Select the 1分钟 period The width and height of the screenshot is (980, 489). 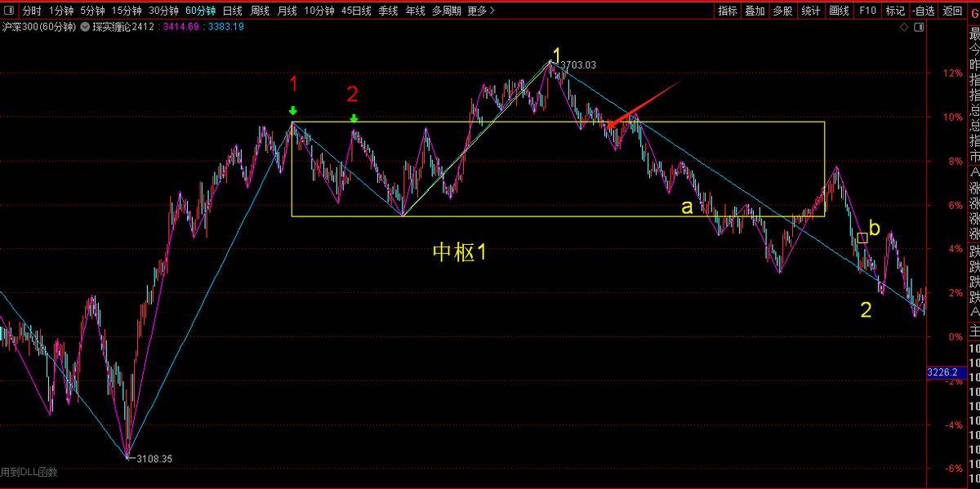click(61, 11)
